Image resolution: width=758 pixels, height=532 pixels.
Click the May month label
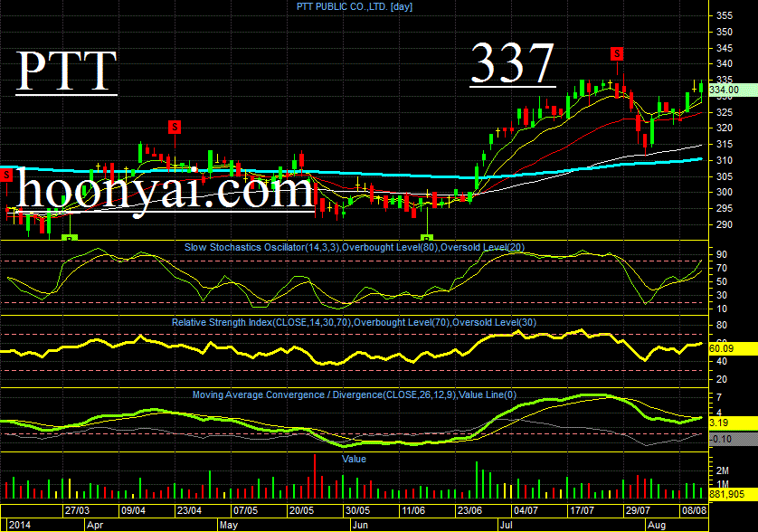tap(229, 525)
